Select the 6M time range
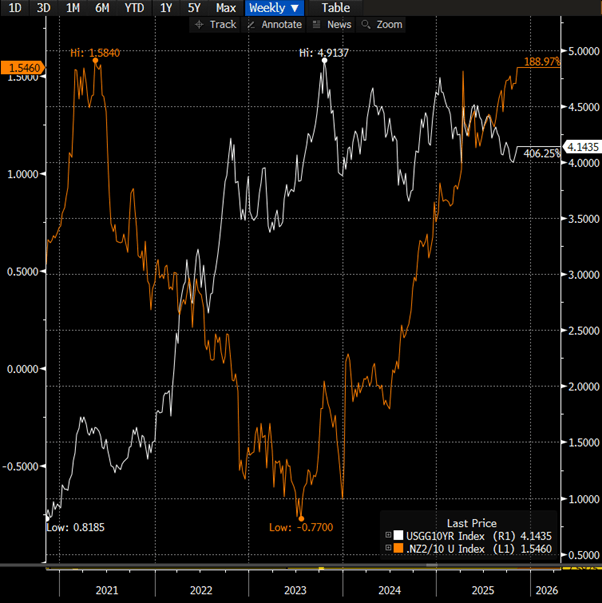The width and height of the screenshot is (602, 603). (x=102, y=8)
